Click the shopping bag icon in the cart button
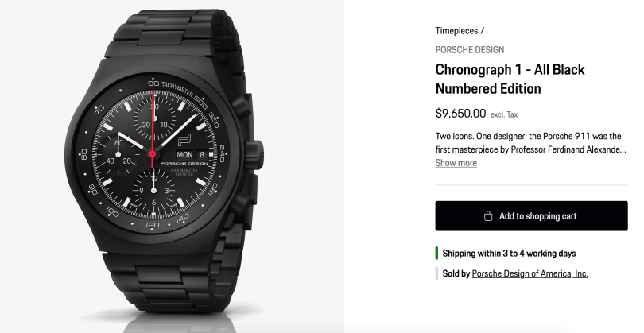The width and height of the screenshot is (644, 333). (x=489, y=216)
